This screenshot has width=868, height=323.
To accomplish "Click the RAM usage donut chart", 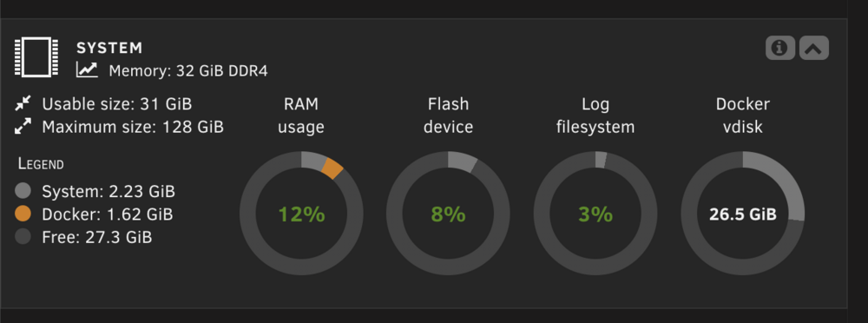I will [x=301, y=214].
